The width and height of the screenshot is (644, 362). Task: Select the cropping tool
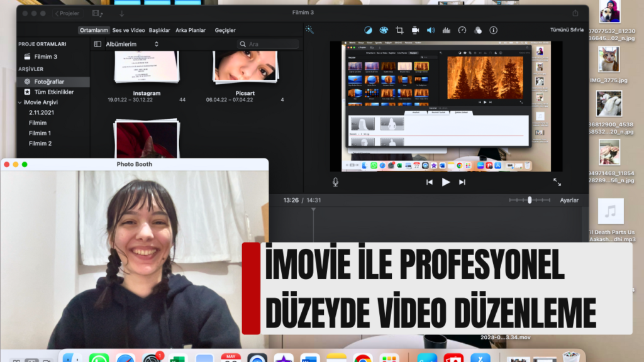(x=399, y=30)
